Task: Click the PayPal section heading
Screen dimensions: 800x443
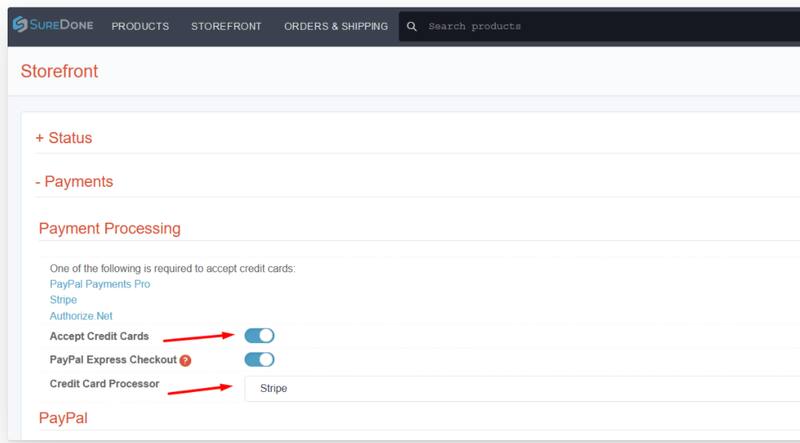Action: (64, 418)
